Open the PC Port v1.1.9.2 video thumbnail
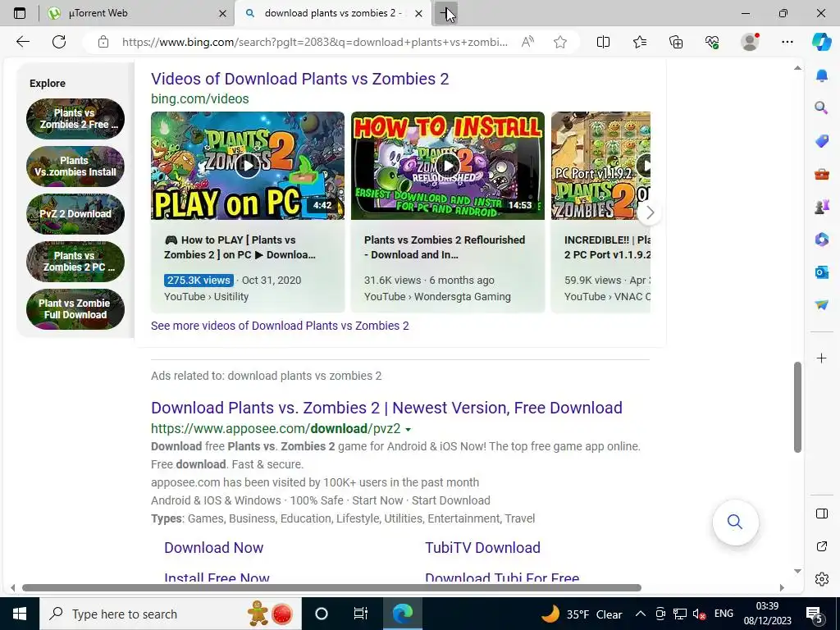 click(600, 166)
